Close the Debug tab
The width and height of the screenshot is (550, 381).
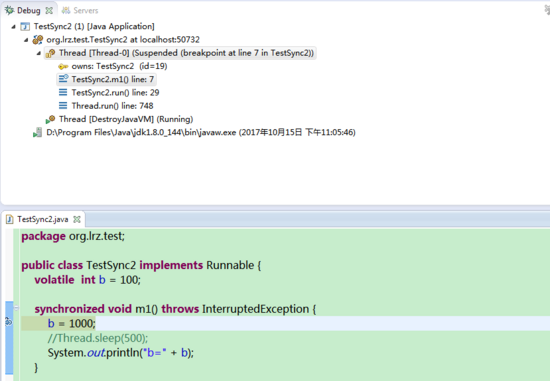[49, 11]
